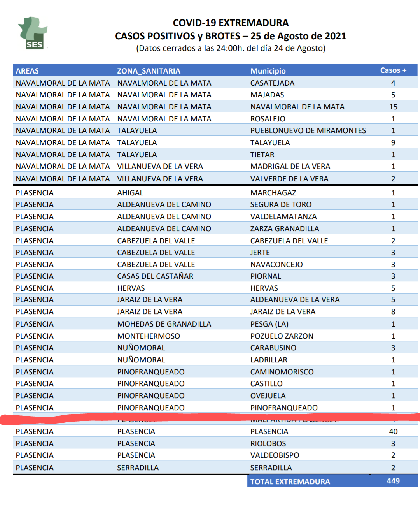Select municipality SEGURA DE TORO
The image size is (420, 522).
pyautogui.click(x=281, y=204)
